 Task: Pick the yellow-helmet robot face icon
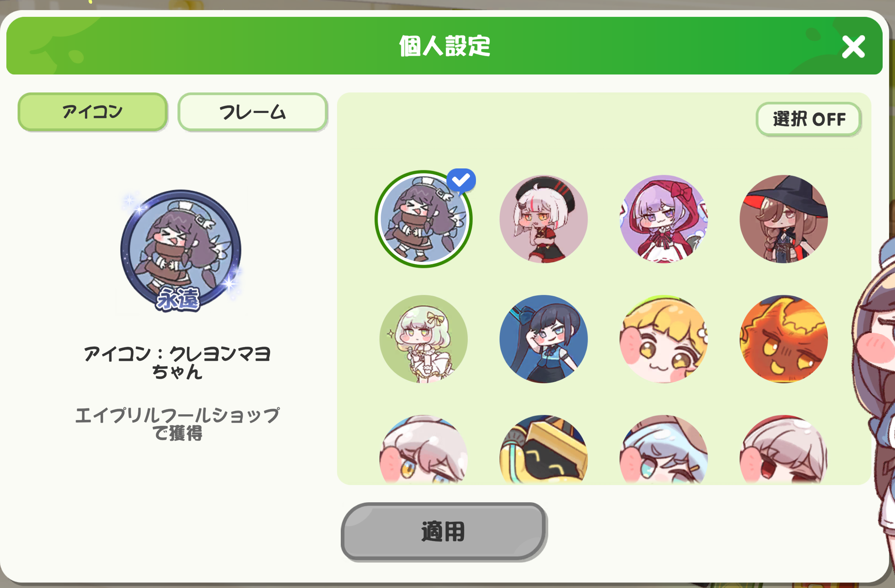[x=543, y=449]
